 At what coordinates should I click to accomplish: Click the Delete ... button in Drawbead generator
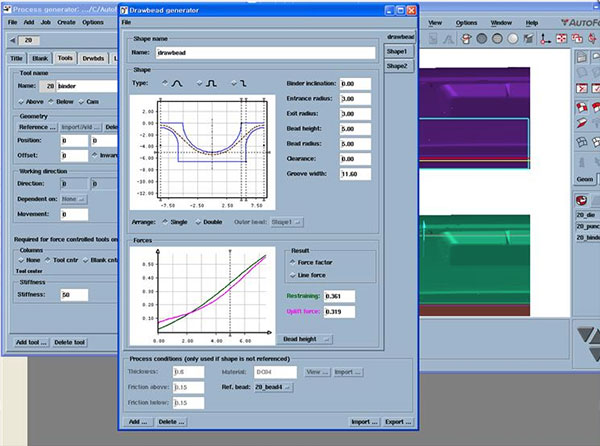pos(171,422)
